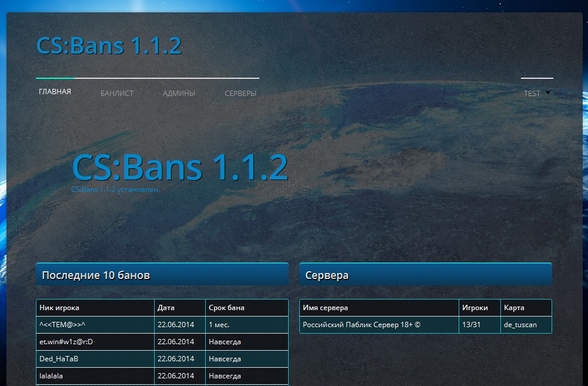Click the Последние 10 банов panel header
Screen dimensions: 588x386
click(162, 275)
